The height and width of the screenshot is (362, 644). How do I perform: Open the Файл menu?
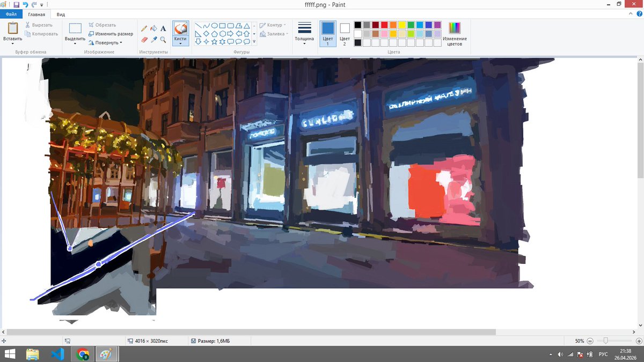coord(11,14)
